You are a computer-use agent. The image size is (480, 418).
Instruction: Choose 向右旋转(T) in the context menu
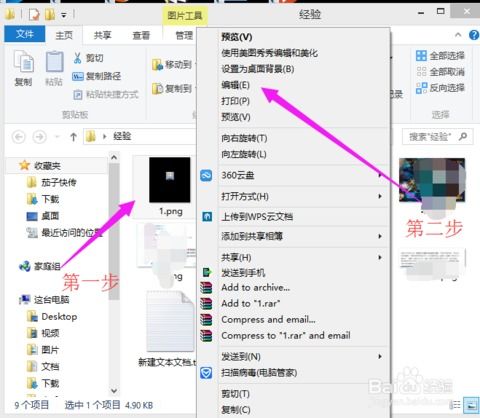tap(244, 138)
